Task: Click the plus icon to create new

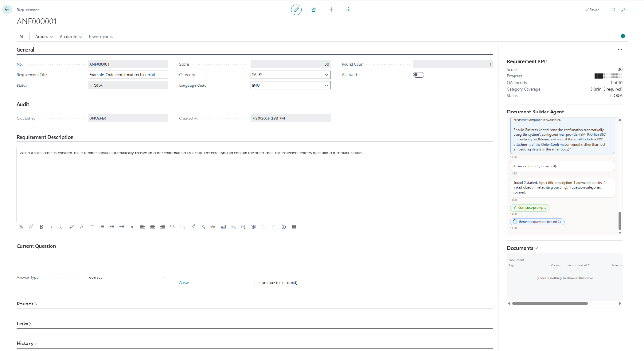Action: (331, 10)
